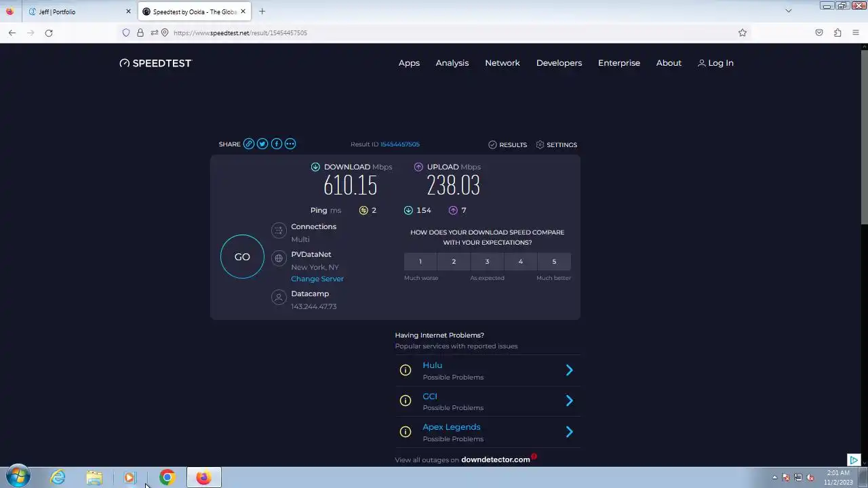Open the Analysis menu

(452, 63)
